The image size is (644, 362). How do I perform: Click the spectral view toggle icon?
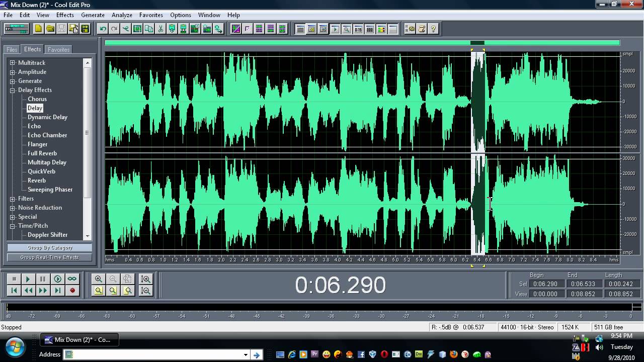[x=235, y=29]
